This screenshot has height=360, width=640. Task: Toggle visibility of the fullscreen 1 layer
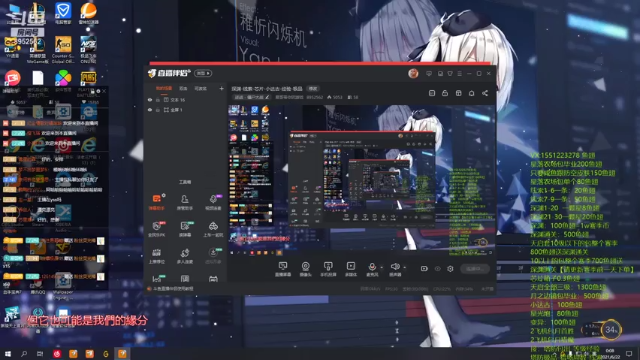(x=150, y=110)
